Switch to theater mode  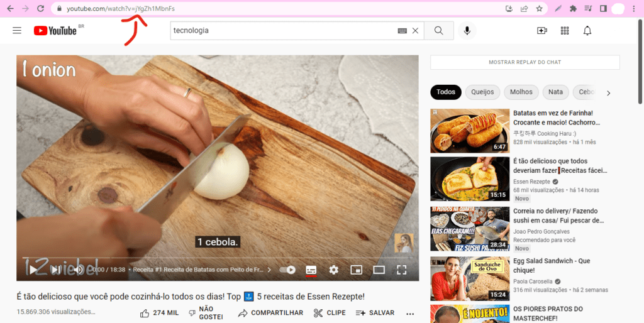tap(379, 270)
